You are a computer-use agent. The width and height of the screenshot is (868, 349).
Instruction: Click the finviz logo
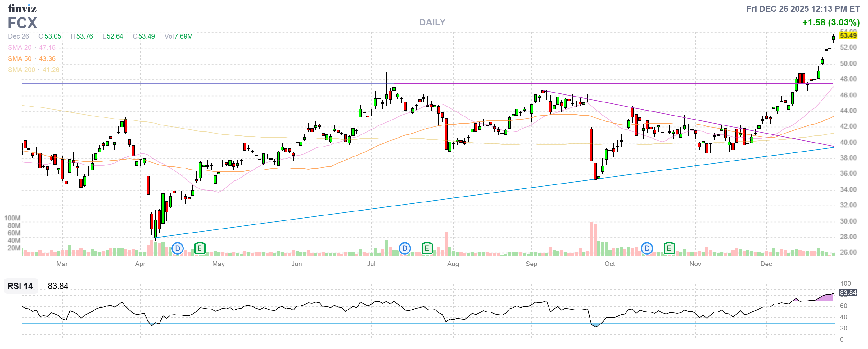[x=22, y=8]
